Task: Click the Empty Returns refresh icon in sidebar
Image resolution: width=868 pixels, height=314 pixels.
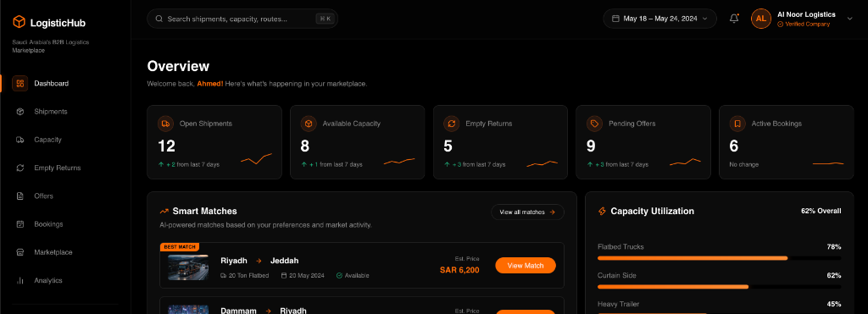Action: pyautogui.click(x=20, y=168)
